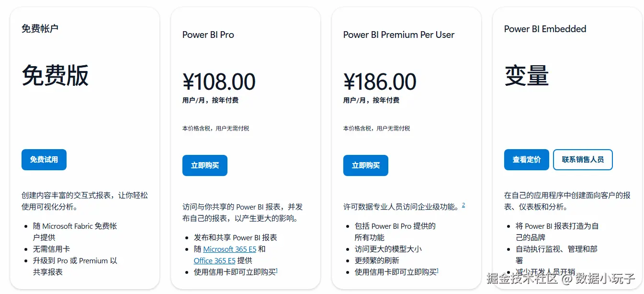The height and width of the screenshot is (294, 644).
Task: Open the Office 365 E5 link
Action: pyautogui.click(x=215, y=261)
